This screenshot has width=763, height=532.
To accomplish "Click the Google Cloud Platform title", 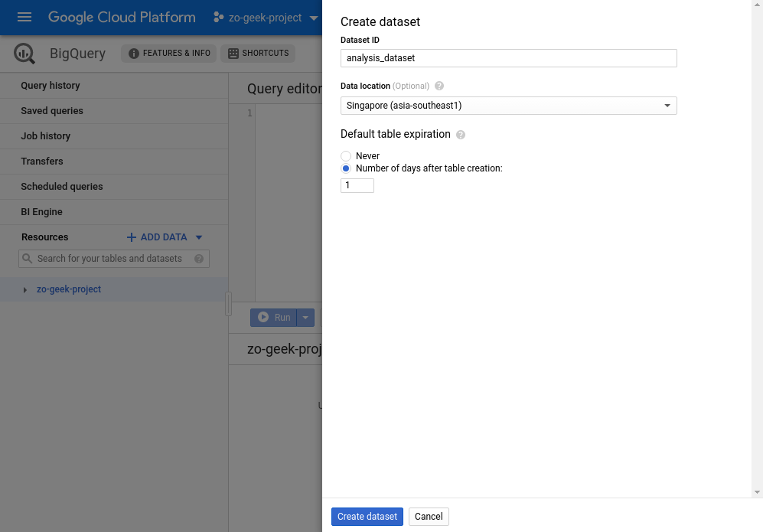I will (x=122, y=18).
